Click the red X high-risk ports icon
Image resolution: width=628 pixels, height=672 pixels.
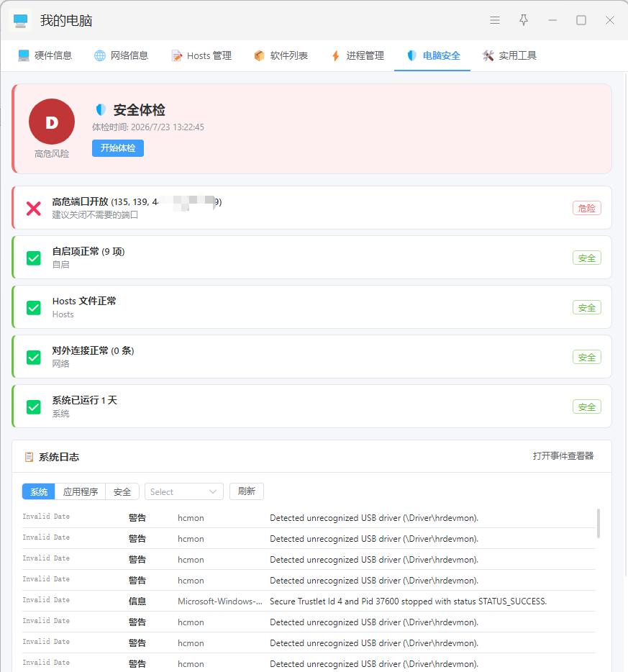click(x=33, y=209)
